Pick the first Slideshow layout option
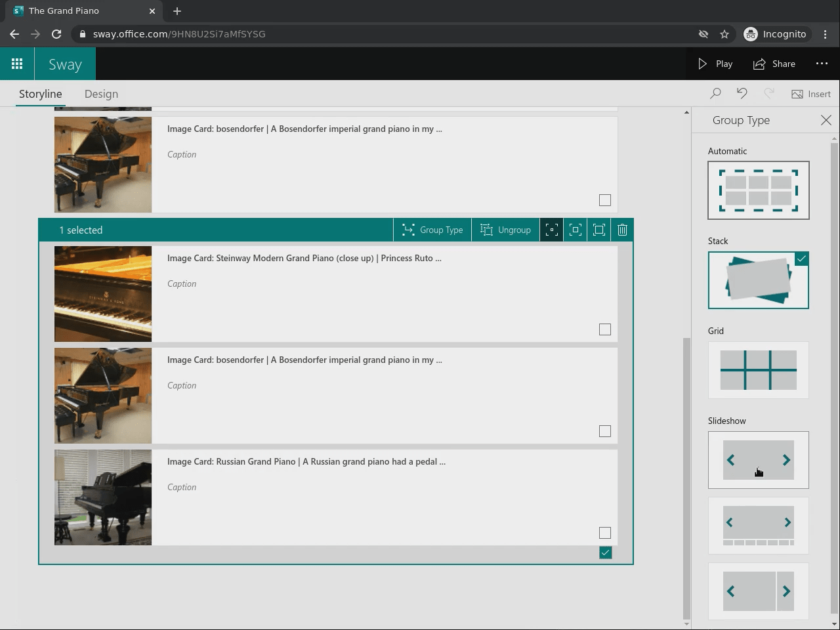 tap(759, 459)
